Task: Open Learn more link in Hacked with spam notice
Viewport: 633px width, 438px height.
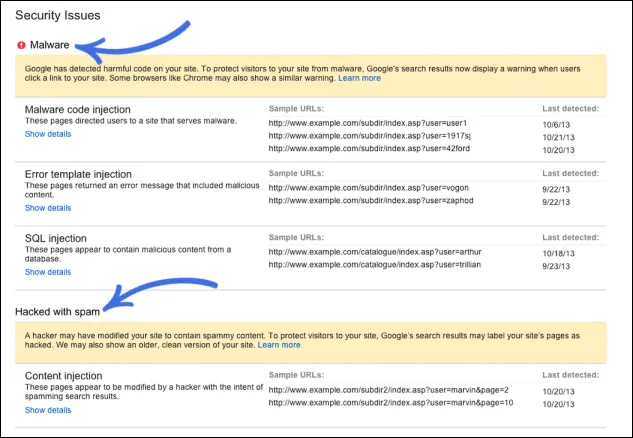Action: (x=279, y=345)
